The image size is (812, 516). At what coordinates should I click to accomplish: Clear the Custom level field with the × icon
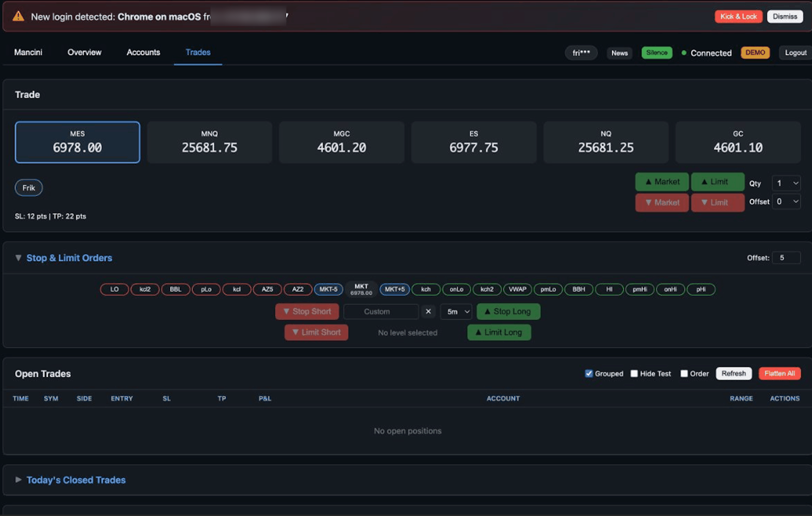[x=428, y=312]
